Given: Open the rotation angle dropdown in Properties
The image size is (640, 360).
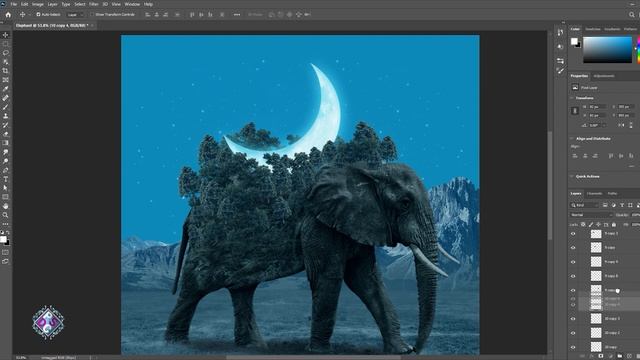Looking at the screenshot, I should pos(604,125).
